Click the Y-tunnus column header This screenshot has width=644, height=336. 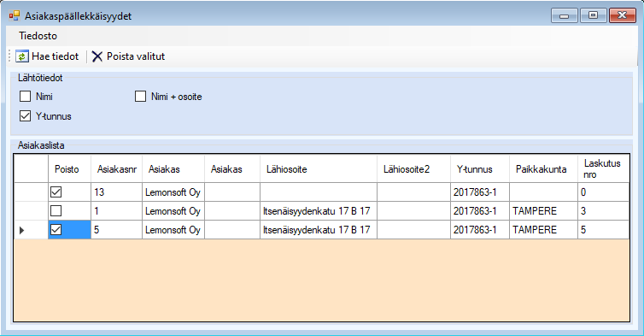(480, 169)
